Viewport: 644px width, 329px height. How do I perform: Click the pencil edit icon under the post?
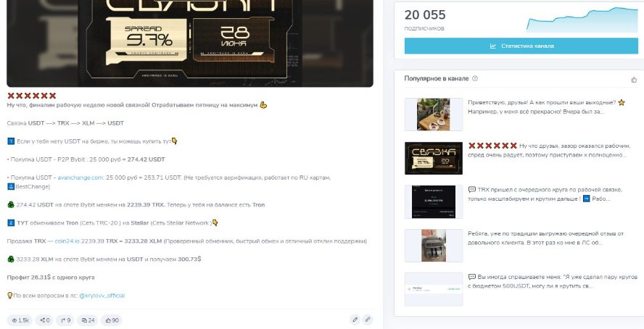[x=355, y=320]
